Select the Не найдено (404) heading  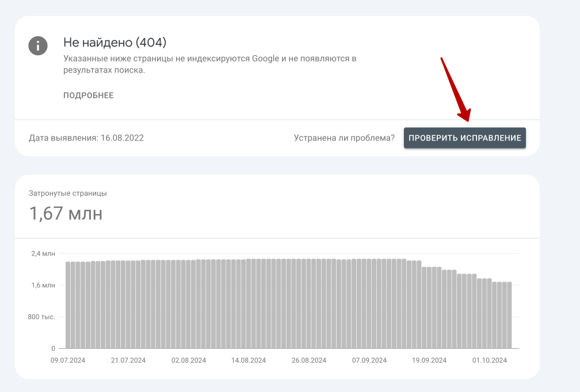pyautogui.click(x=115, y=42)
